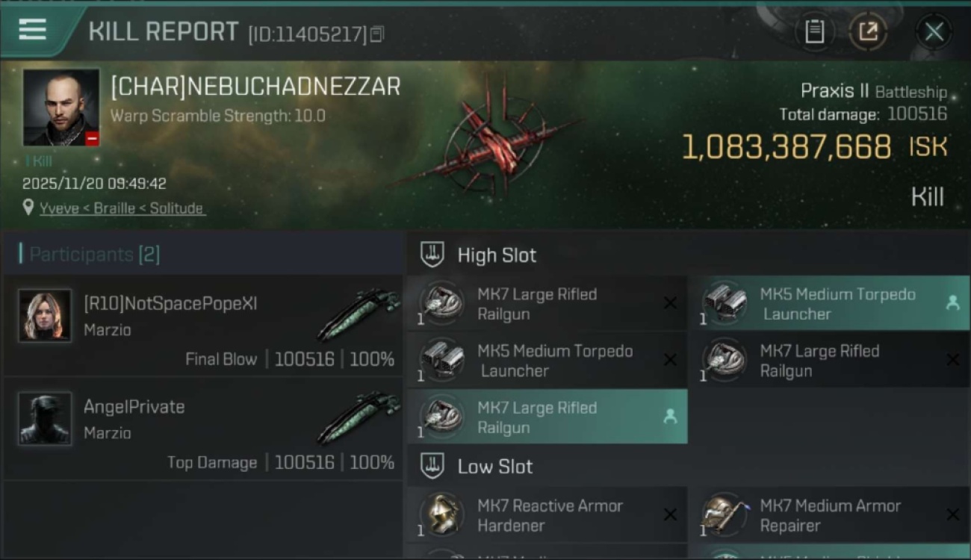Image resolution: width=971 pixels, height=560 pixels.
Task: Click the High Slot section icon
Action: pyautogui.click(x=432, y=255)
